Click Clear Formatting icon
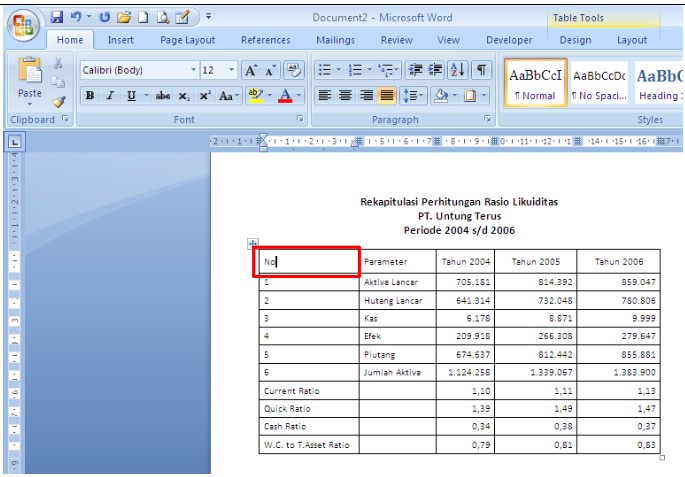Screen dimensions: 685x477 click(x=294, y=70)
